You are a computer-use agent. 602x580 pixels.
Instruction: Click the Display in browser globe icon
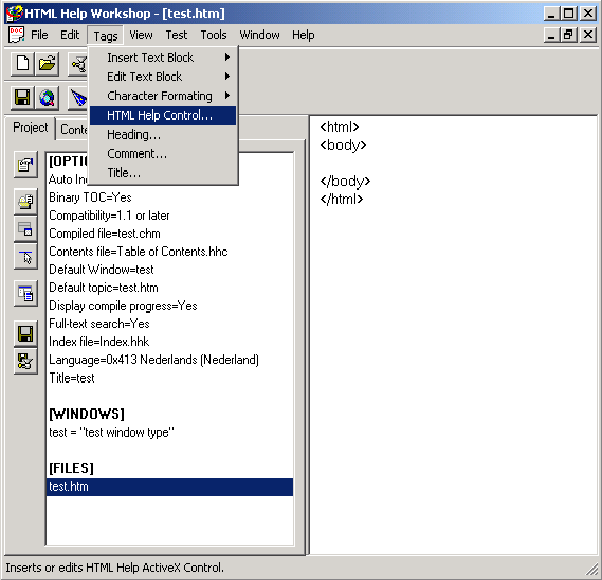click(x=48, y=98)
